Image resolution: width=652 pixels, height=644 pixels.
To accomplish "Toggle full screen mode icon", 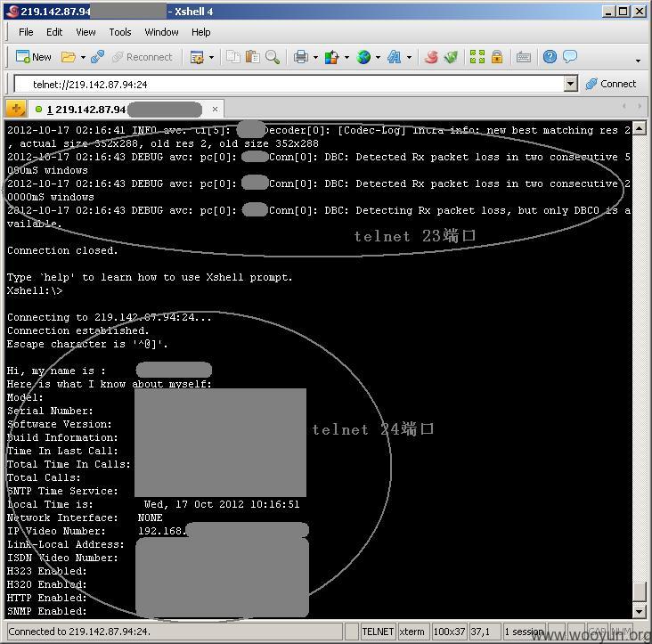I will [477, 57].
